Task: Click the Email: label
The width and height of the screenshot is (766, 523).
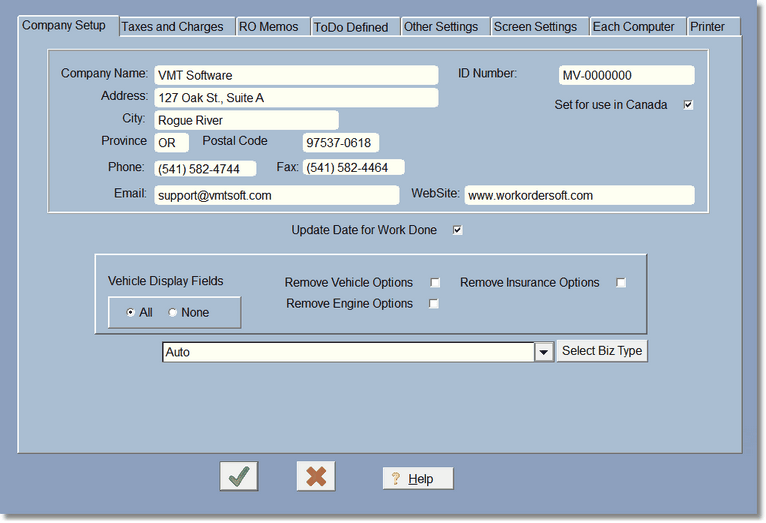Action: tap(130, 193)
